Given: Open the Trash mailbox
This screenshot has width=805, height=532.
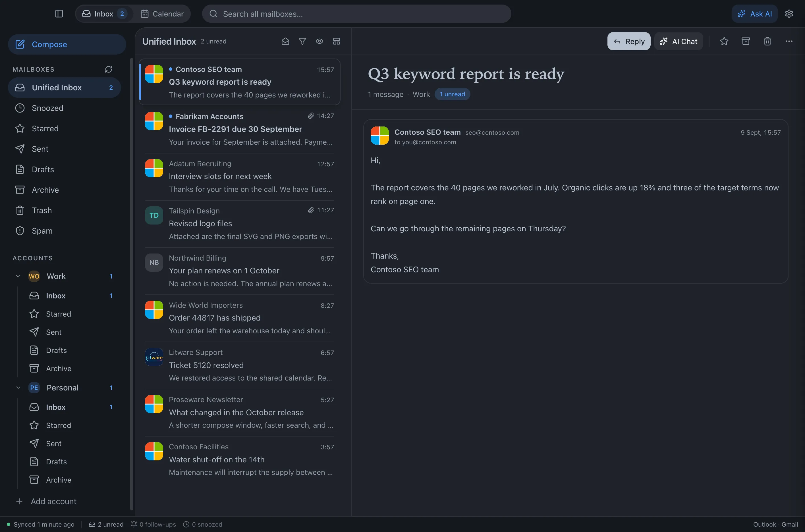Looking at the screenshot, I should point(65,210).
